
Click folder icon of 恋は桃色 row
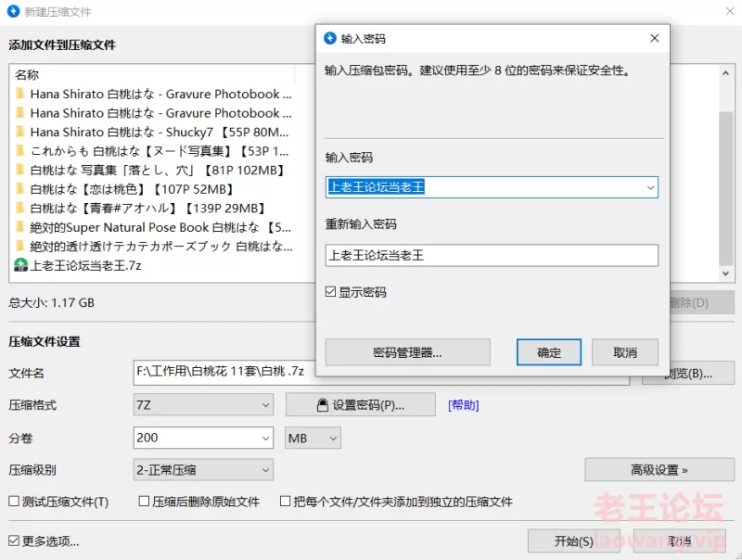(19, 189)
